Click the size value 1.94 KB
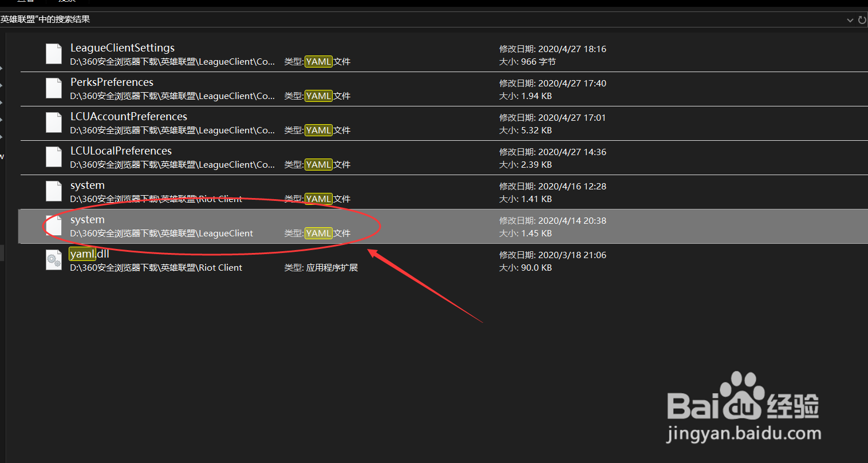 (536, 96)
